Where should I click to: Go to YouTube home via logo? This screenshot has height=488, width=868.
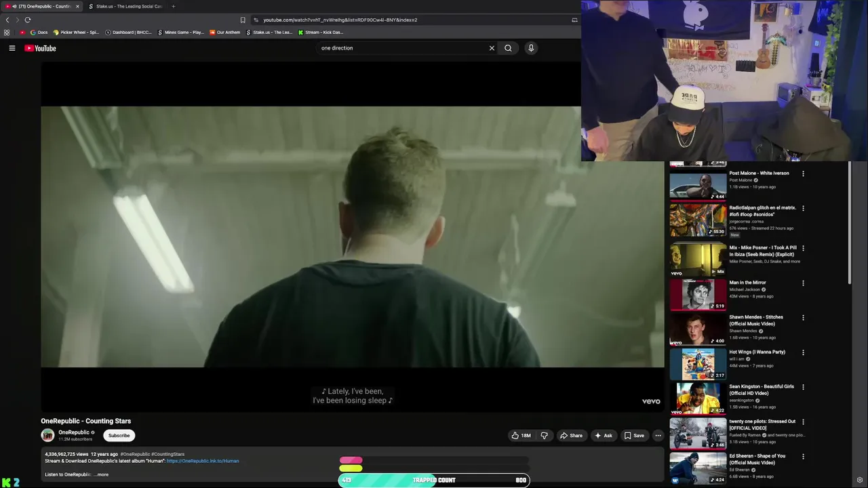(x=40, y=48)
